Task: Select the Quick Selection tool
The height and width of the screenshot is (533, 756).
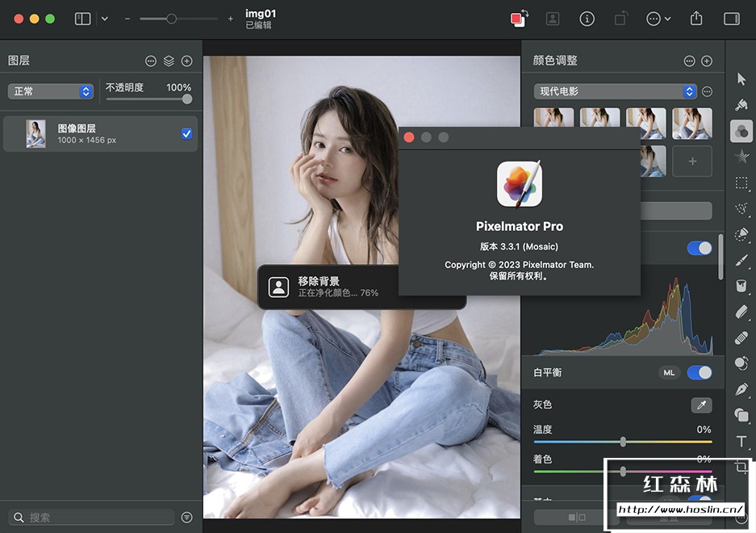Action: point(741,234)
